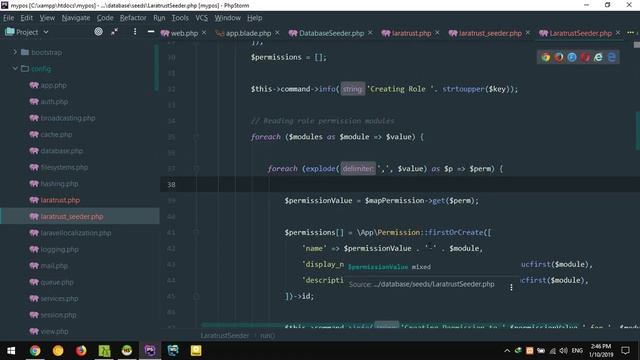Switch to laratrust_seeder.php editor tab
640x360 pixels.
(485, 33)
